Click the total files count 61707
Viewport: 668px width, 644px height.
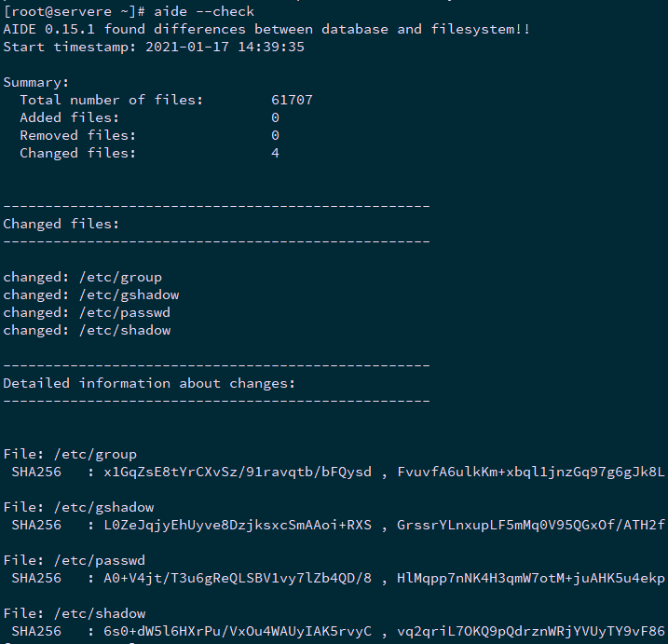pos(292,100)
